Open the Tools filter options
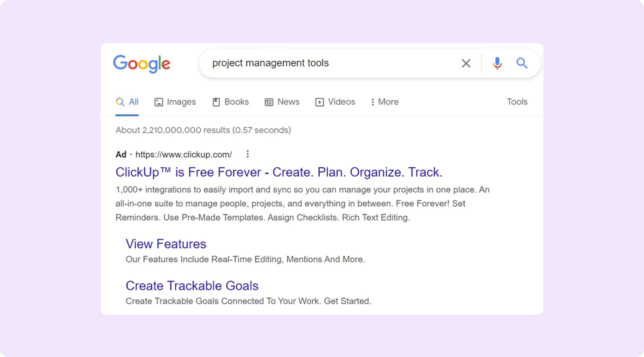The width and height of the screenshot is (644, 357). [517, 102]
